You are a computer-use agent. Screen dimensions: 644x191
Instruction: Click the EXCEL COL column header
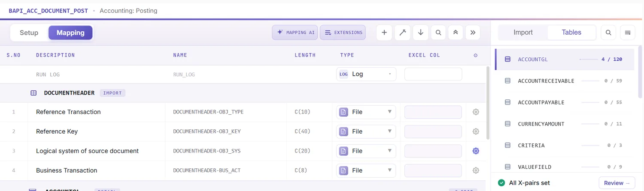click(x=424, y=55)
